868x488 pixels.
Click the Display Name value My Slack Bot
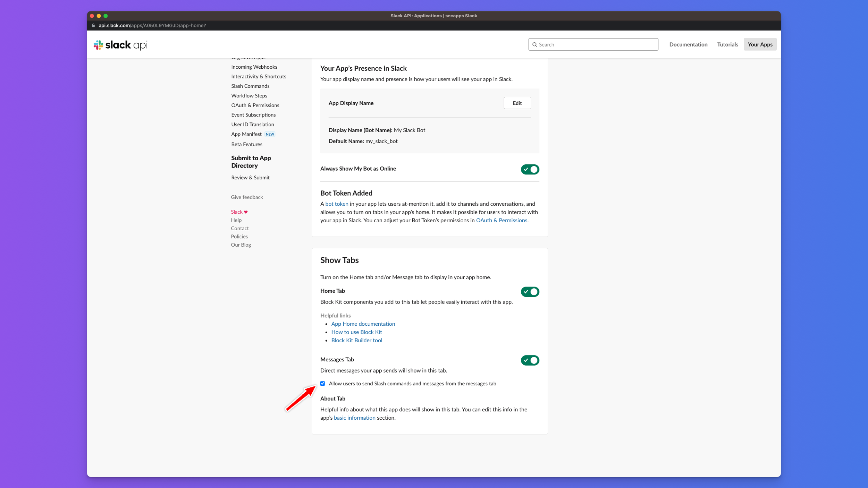[409, 130]
